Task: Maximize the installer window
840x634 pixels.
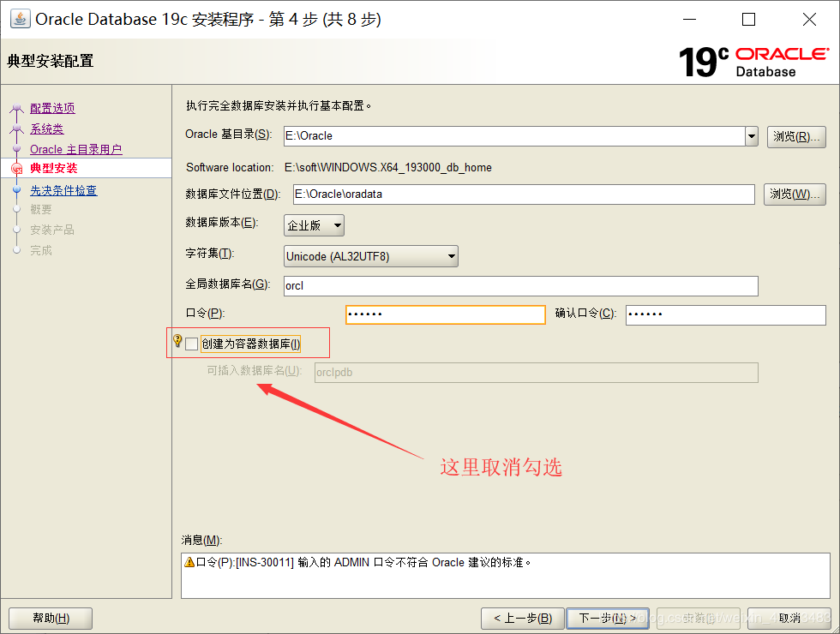Action: tap(748, 19)
